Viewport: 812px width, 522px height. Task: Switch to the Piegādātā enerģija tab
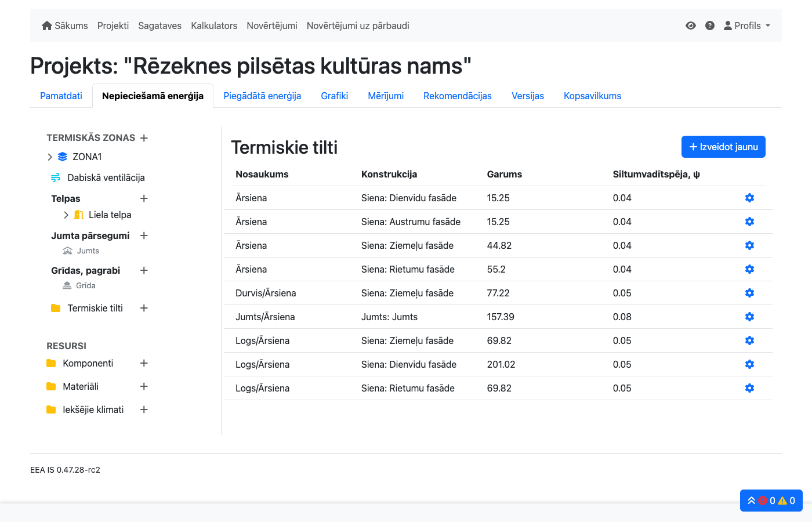pos(262,96)
